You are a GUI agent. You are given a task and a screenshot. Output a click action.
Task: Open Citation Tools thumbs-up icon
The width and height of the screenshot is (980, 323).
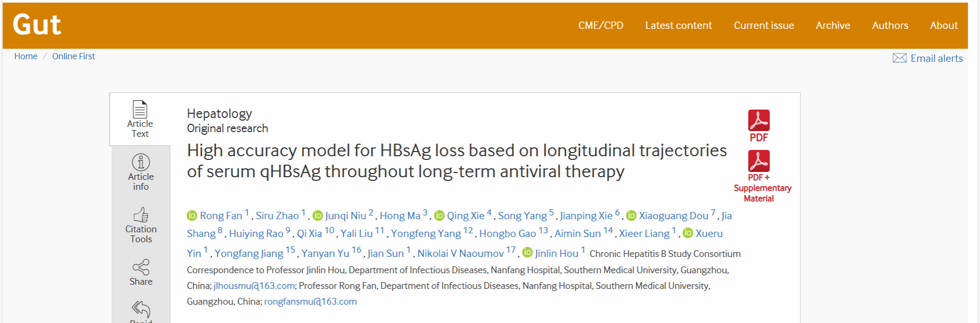(x=141, y=215)
